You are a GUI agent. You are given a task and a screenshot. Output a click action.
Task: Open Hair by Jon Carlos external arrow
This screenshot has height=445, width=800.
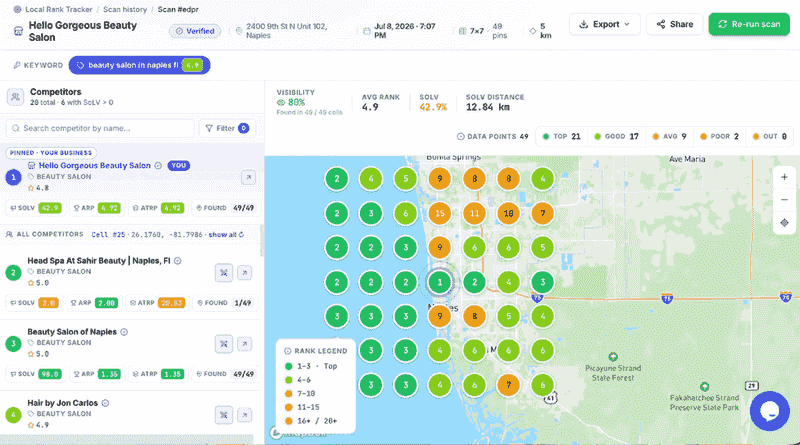coord(245,415)
